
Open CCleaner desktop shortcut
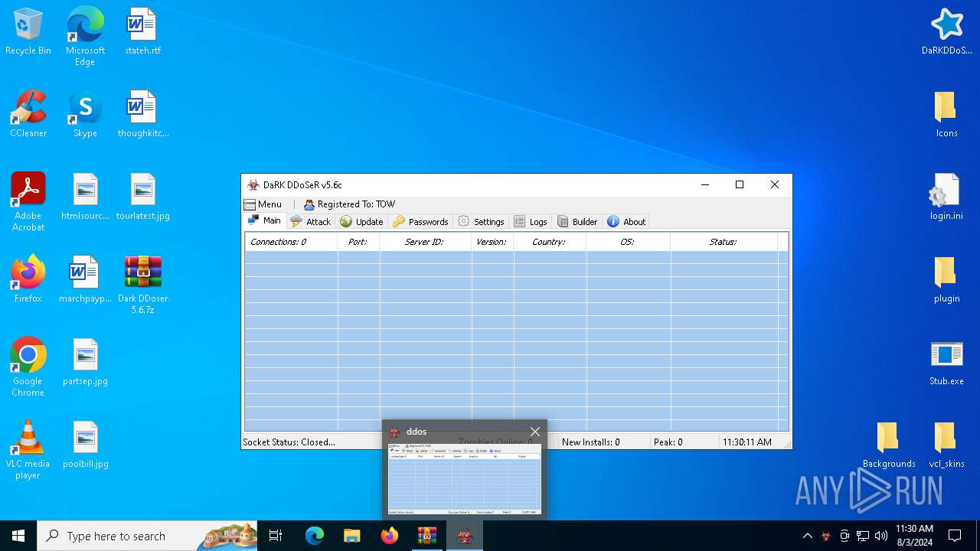28,115
